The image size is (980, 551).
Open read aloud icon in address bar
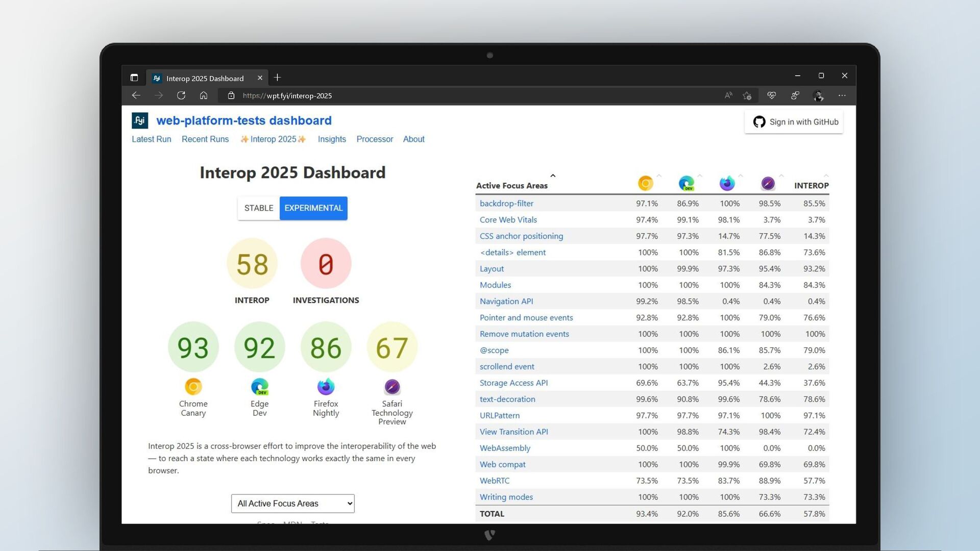point(728,95)
